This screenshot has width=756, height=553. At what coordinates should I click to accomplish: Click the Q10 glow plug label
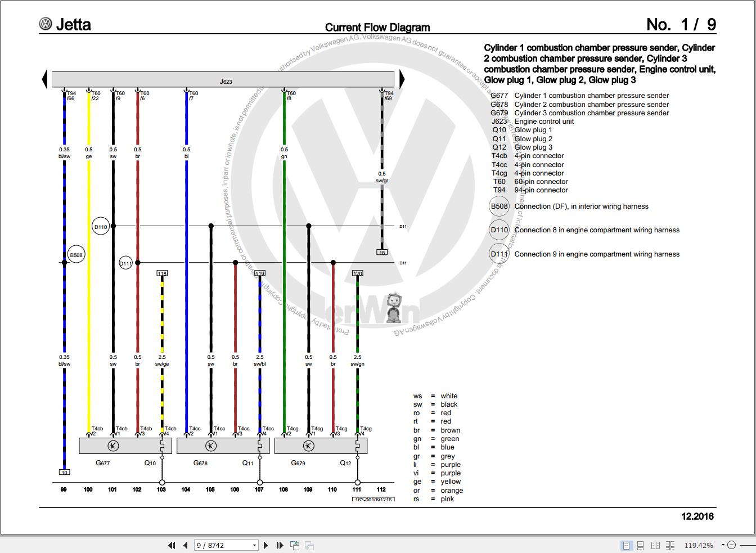[150, 463]
